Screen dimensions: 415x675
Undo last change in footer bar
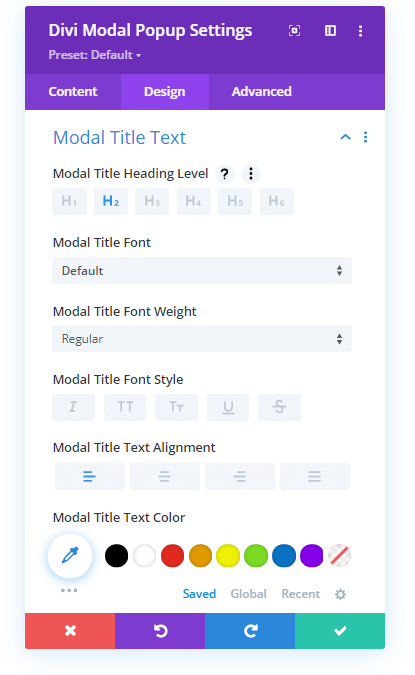click(160, 631)
